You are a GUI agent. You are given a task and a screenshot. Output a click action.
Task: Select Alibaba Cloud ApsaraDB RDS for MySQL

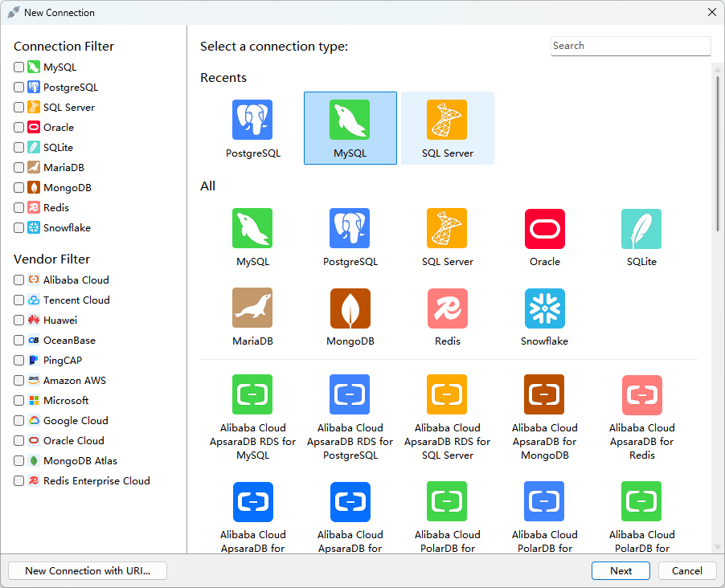click(x=252, y=394)
